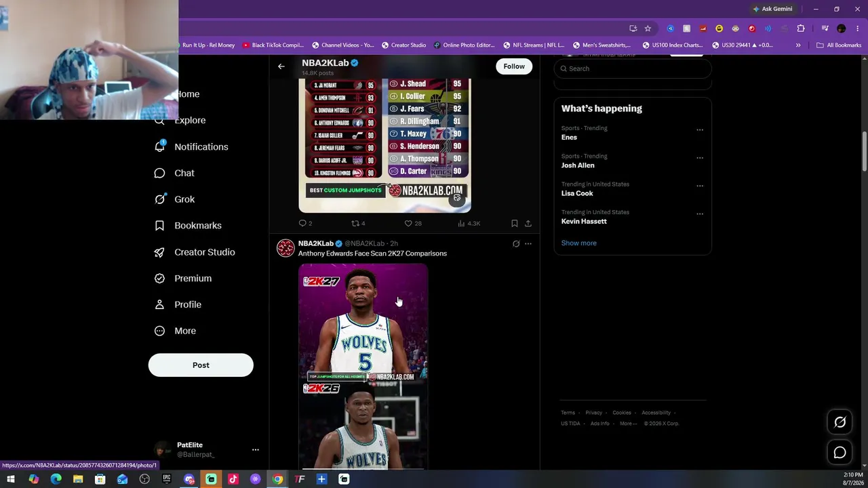
Task: Open the floating chat messages button
Action: (x=840, y=453)
